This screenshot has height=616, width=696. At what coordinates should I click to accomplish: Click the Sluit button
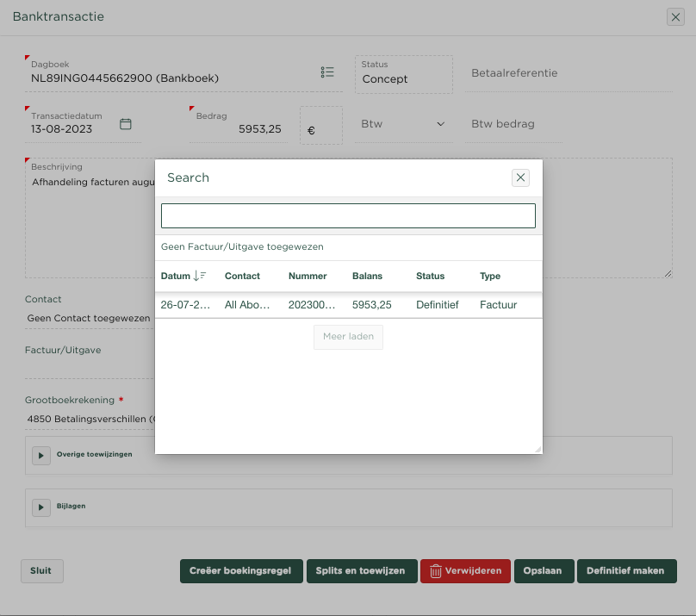(x=41, y=571)
